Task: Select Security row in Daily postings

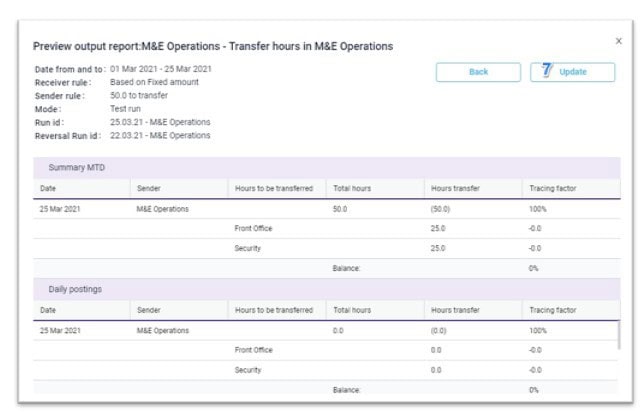Action: tap(248, 370)
